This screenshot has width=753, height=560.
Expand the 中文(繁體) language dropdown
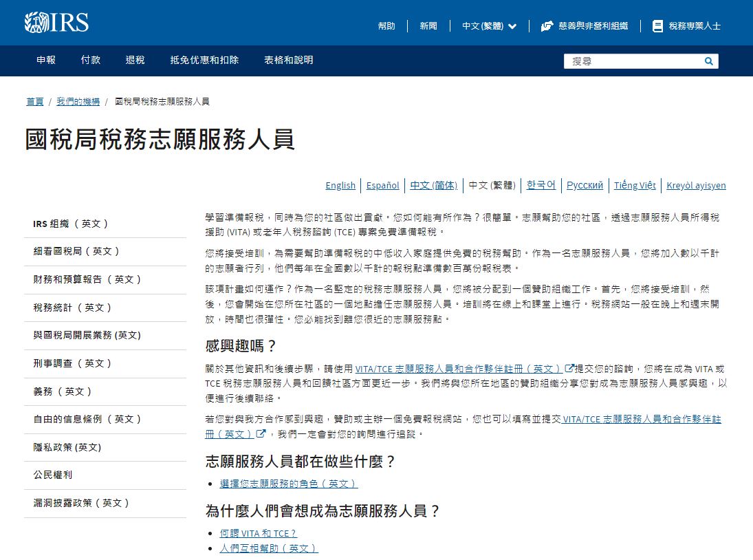490,26
